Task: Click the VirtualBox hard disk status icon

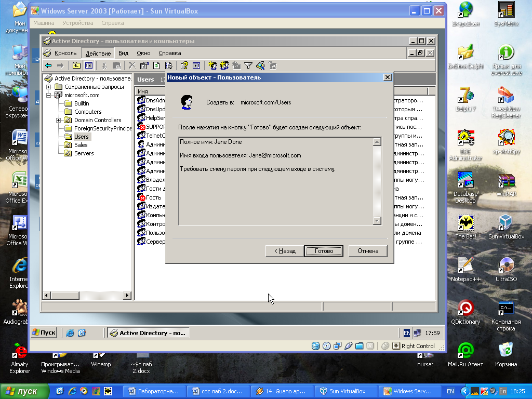Action: pos(315,346)
